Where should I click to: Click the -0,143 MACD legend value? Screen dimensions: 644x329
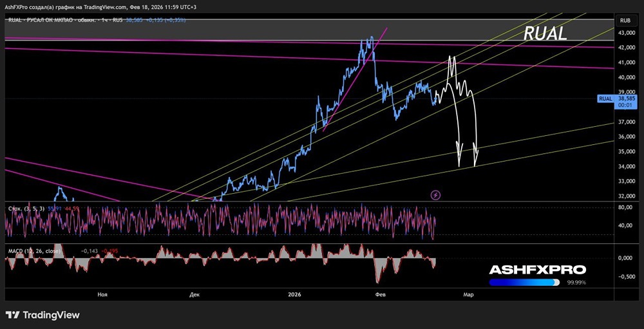(x=89, y=250)
